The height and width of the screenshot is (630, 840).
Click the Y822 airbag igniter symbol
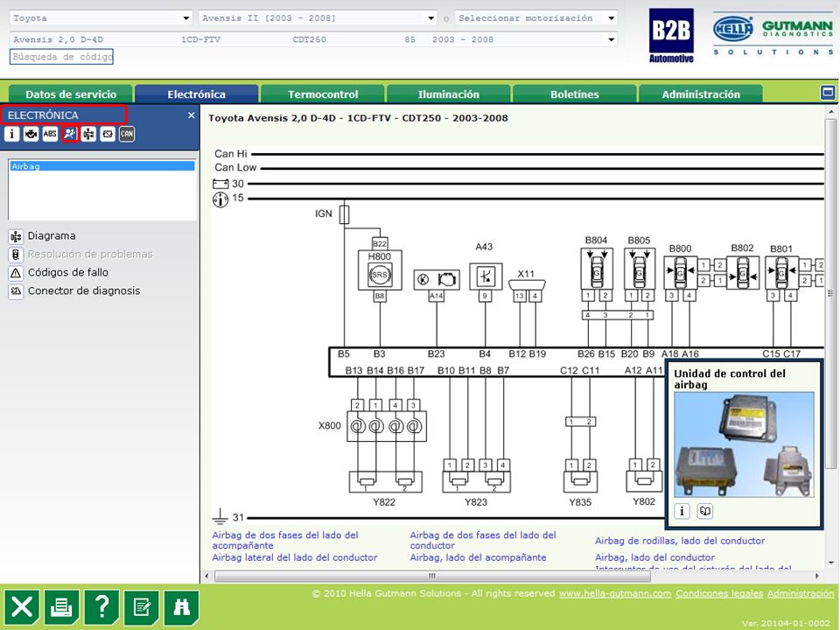click(386, 481)
